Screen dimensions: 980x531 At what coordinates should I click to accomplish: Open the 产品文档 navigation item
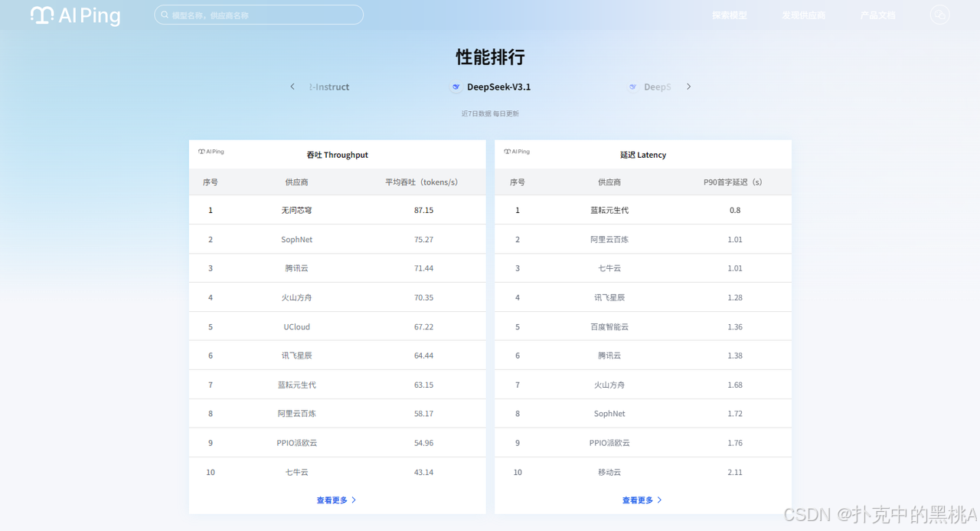pyautogui.click(x=877, y=15)
